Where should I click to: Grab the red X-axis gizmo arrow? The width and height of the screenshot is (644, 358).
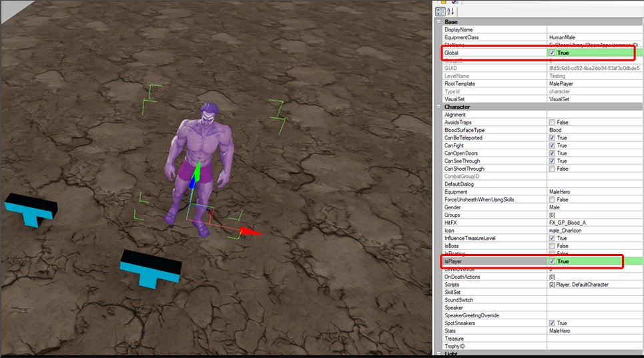pyautogui.click(x=250, y=232)
